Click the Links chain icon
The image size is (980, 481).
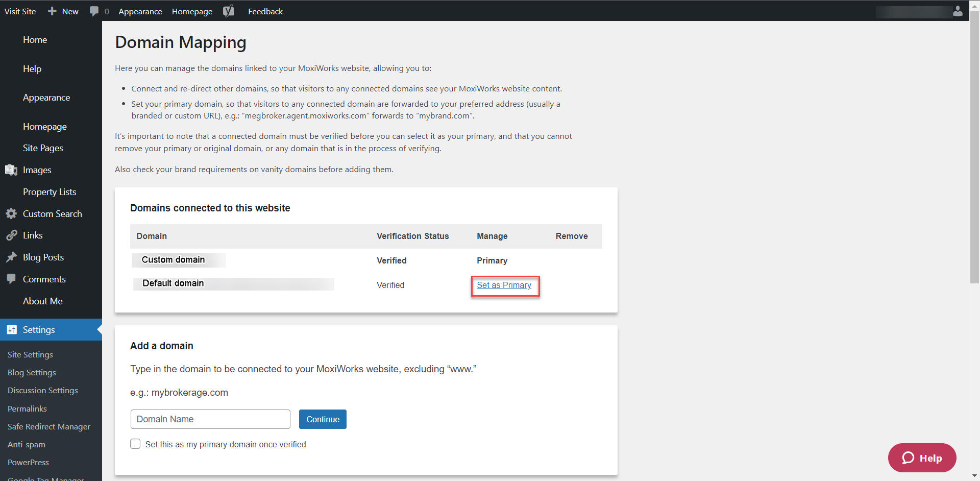click(x=11, y=235)
